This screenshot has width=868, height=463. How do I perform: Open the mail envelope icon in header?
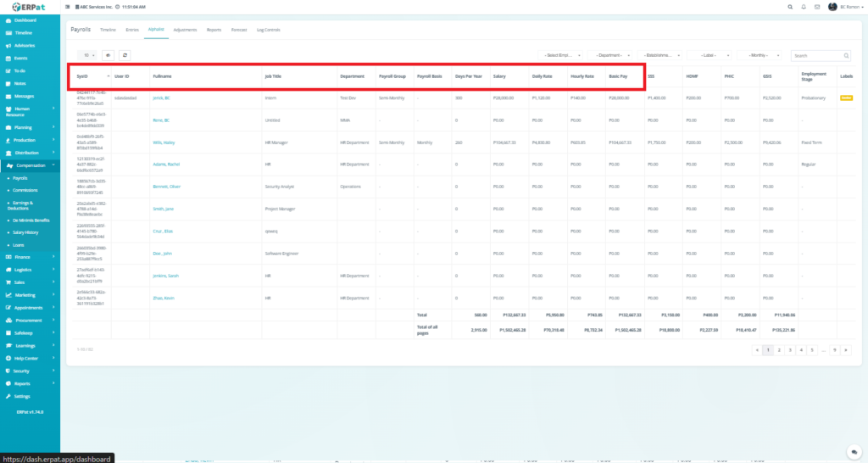(817, 7)
